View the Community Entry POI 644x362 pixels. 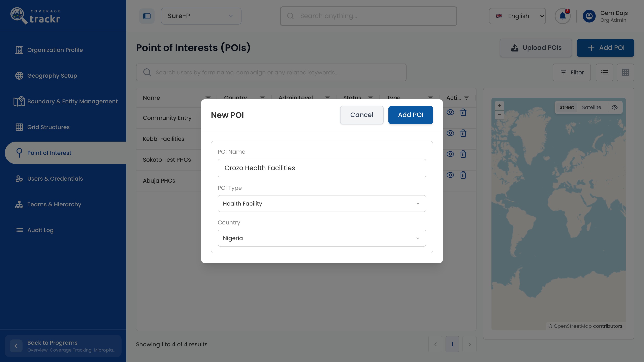point(450,112)
